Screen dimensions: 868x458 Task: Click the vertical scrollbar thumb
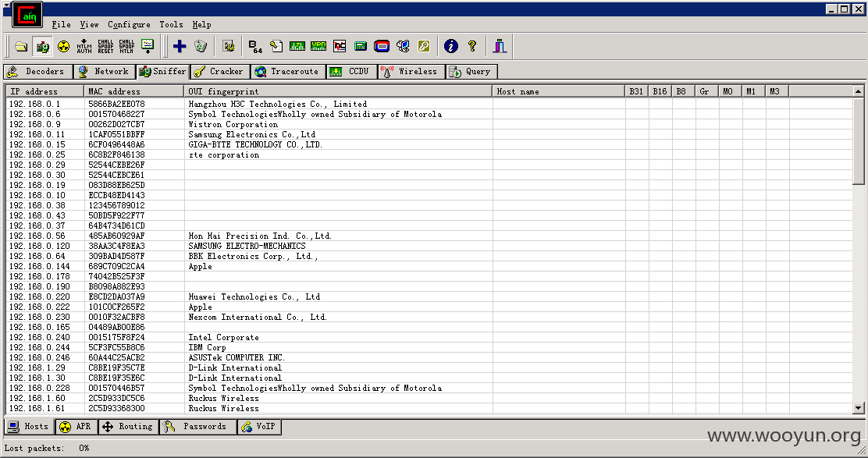[x=859, y=141]
